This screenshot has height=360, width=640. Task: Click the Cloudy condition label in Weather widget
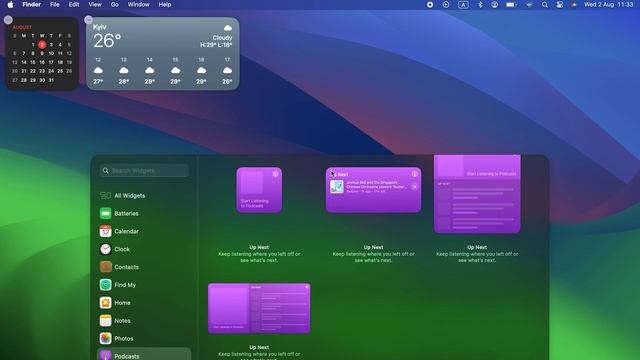[x=222, y=38]
